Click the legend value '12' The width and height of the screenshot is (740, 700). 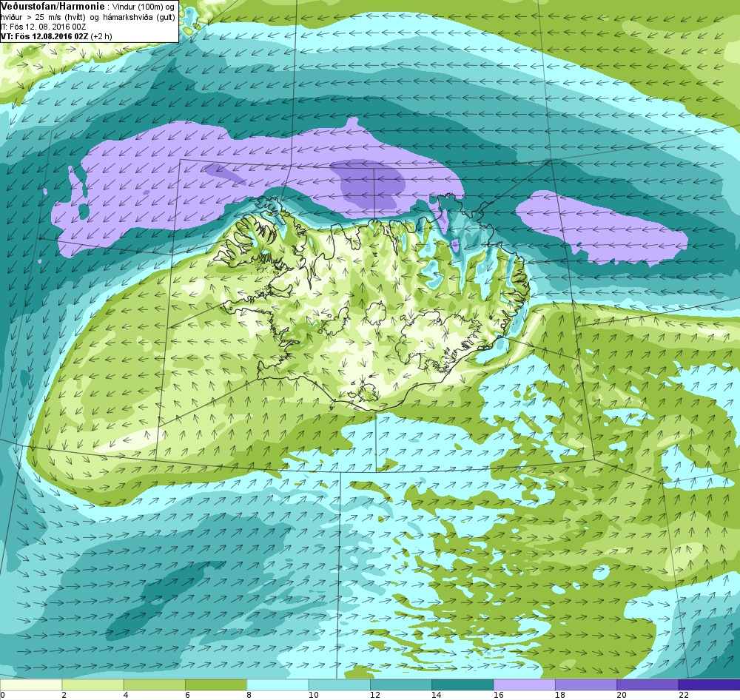click(x=374, y=695)
